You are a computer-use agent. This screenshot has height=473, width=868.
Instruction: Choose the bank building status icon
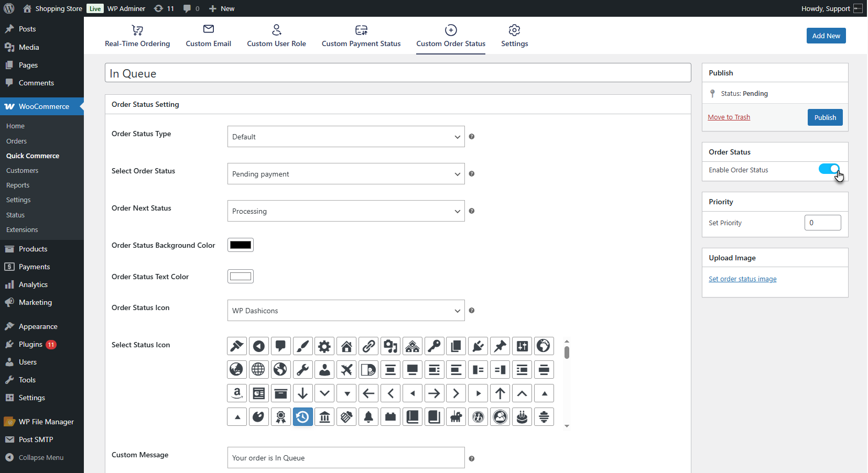click(324, 417)
